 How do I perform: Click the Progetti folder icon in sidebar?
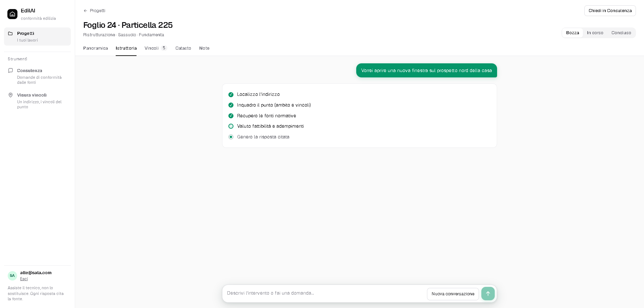(x=10, y=34)
